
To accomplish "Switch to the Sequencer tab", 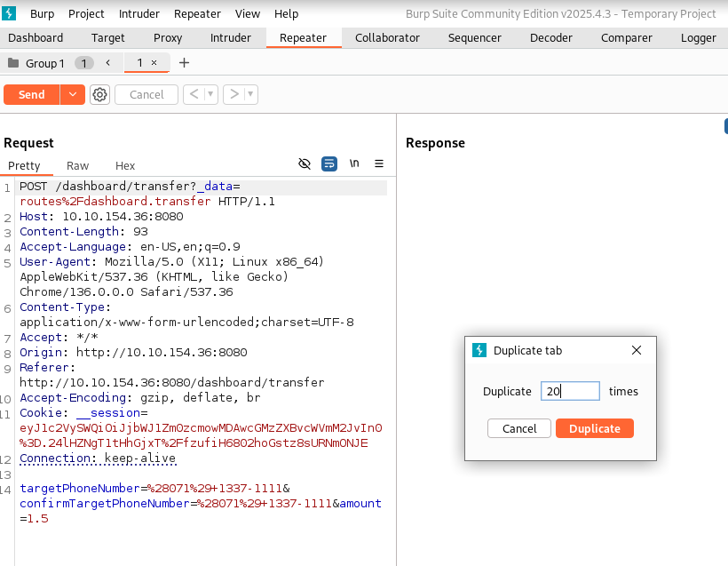I will point(474,37).
